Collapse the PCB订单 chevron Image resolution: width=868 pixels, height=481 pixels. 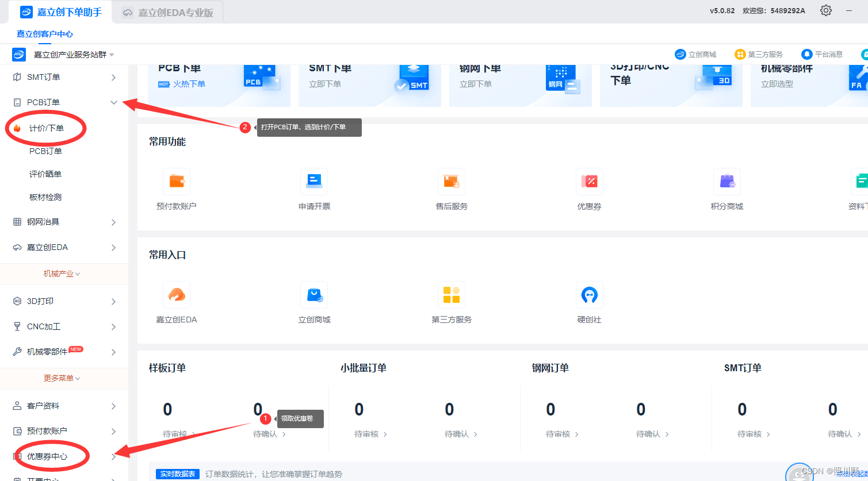click(x=113, y=102)
